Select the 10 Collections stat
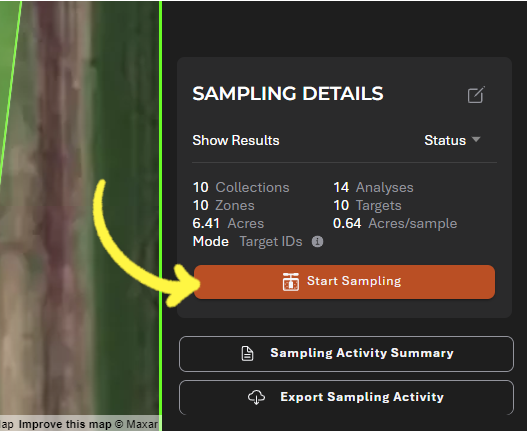Viewport: 528px width, 432px height. [241, 187]
